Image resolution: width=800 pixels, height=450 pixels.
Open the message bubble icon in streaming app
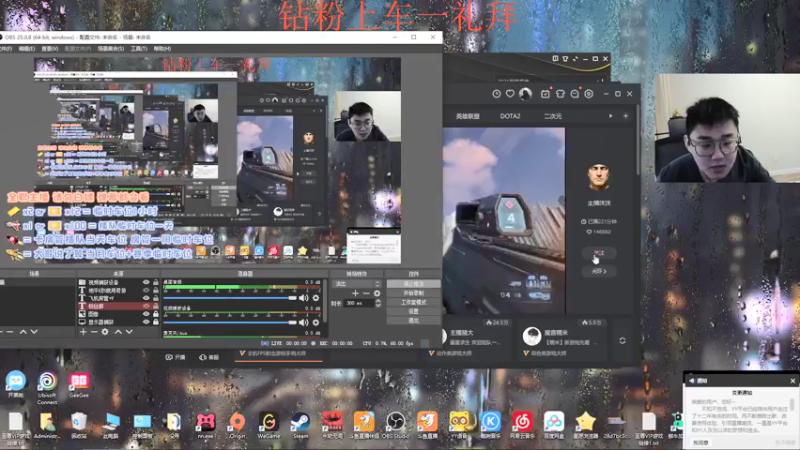pyautogui.click(x=574, y=94)
